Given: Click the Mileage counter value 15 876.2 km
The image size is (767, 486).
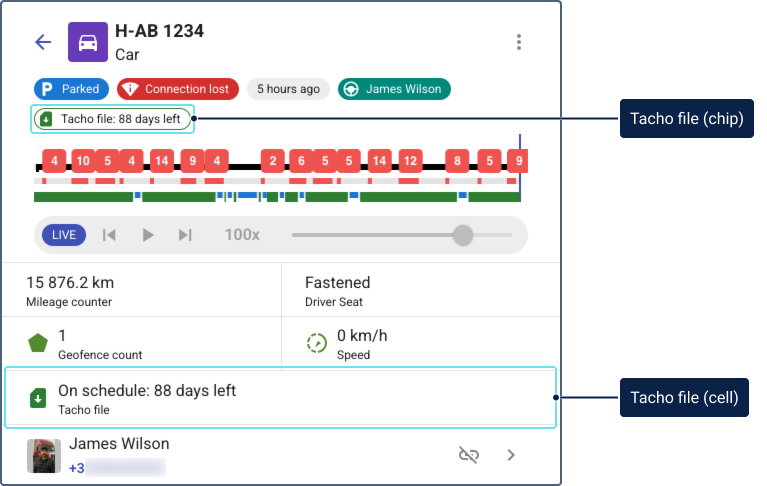Looking at the screenshot, I should [x=70, y=283].
